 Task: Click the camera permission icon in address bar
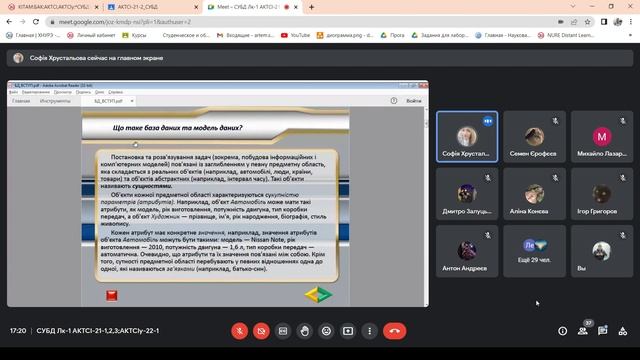coord(561,22)
